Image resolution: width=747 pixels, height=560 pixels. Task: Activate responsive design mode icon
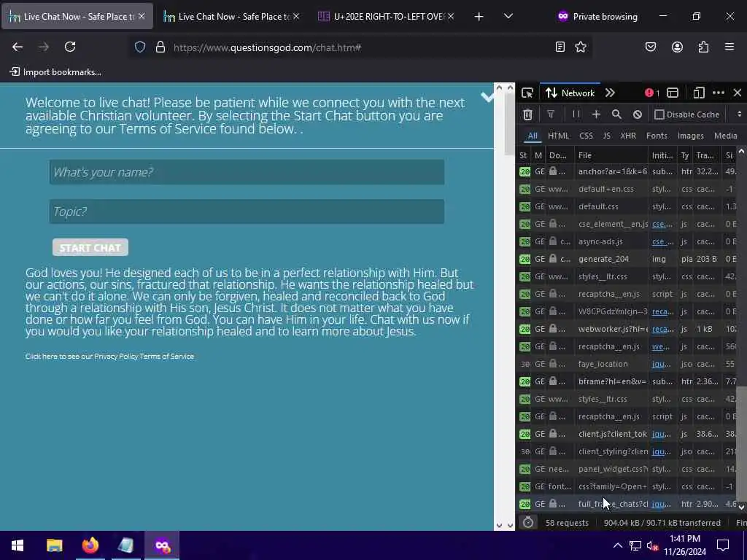click(698, 93)
